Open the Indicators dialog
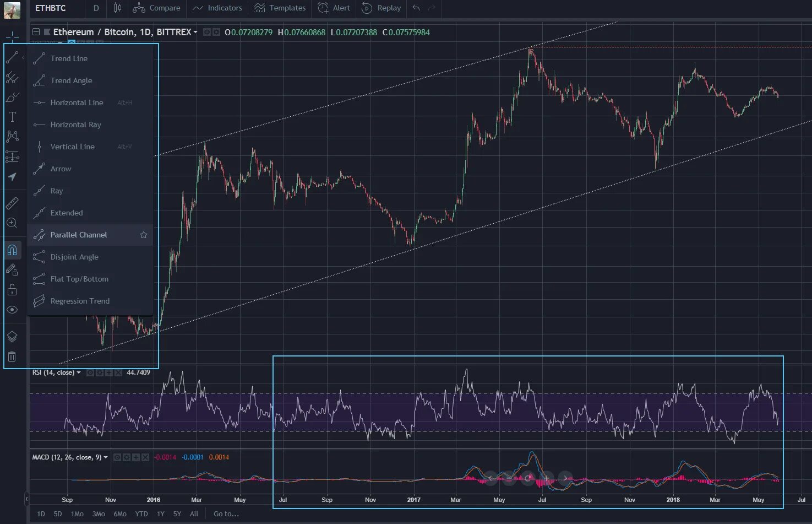Image resolution: width=812 pixels, height=524 pixels. [217, 8]
